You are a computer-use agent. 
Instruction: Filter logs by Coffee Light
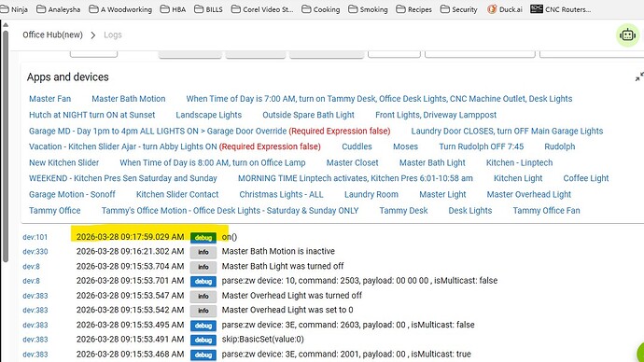click(x=586, y=178)
